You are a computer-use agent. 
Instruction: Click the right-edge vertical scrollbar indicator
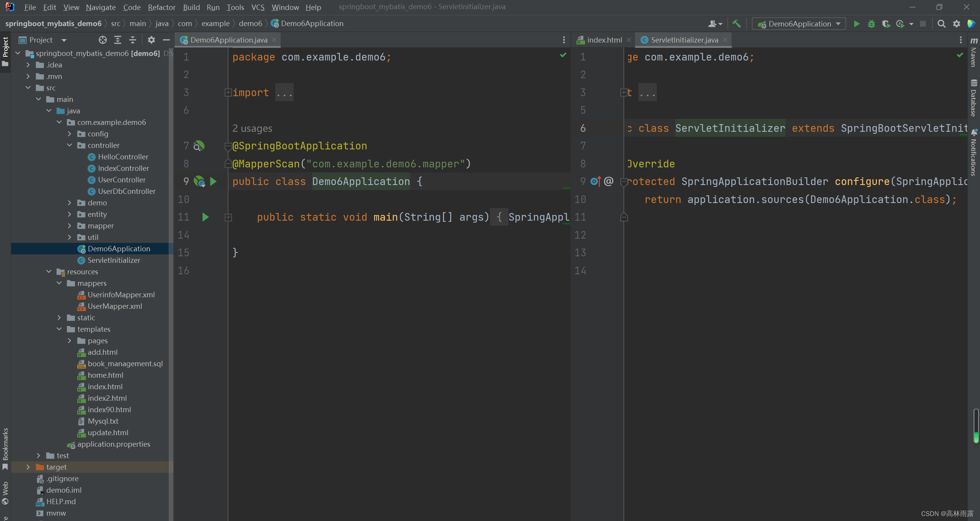(x=976, y=425)
